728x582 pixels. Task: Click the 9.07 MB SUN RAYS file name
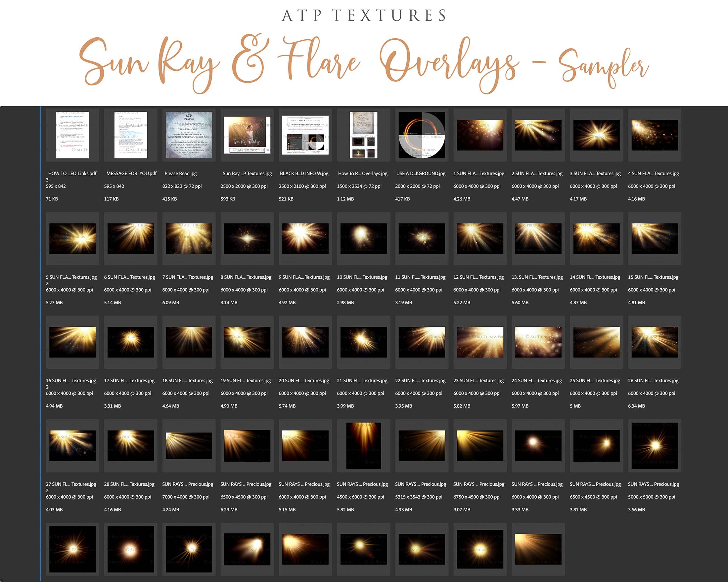click(x=480, y=484)
